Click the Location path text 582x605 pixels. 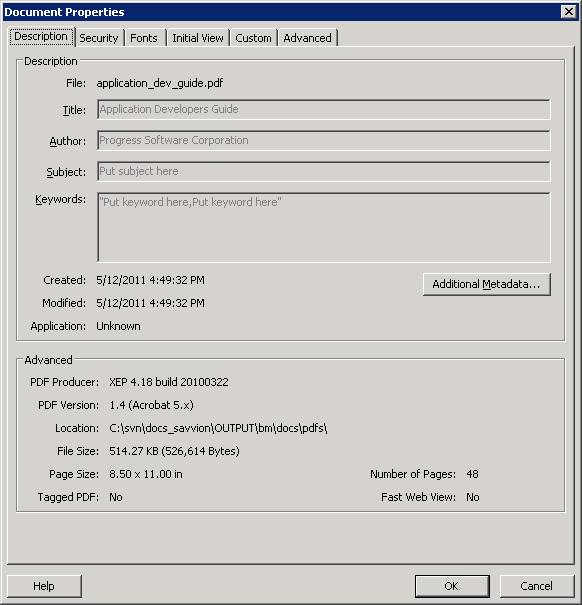coord(218,428)
